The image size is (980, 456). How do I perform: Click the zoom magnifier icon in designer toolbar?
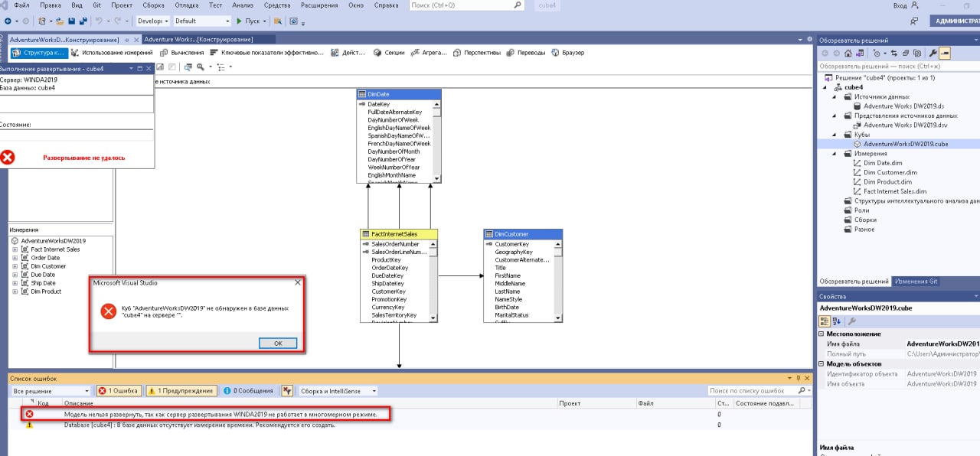[x=201, y=67]
